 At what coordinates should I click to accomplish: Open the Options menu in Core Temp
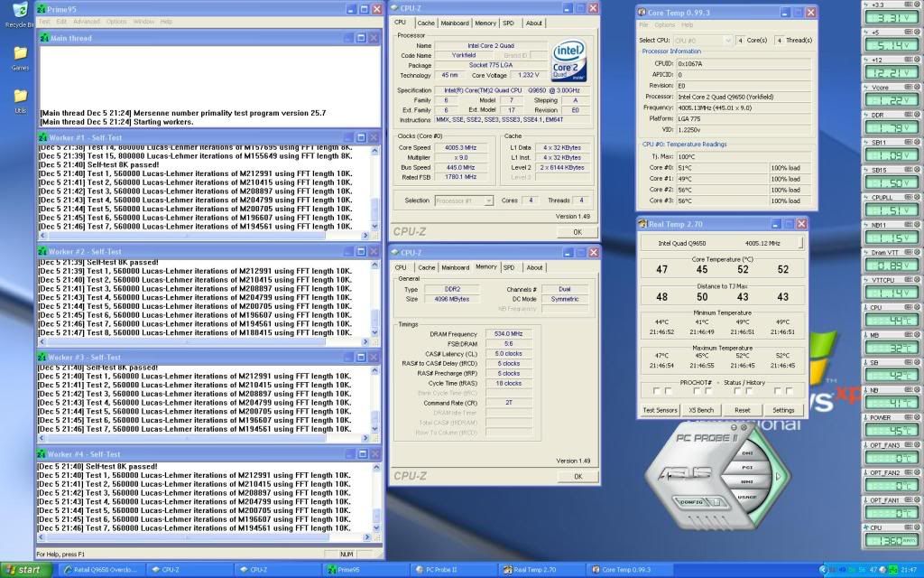click(x=665, y=24)
